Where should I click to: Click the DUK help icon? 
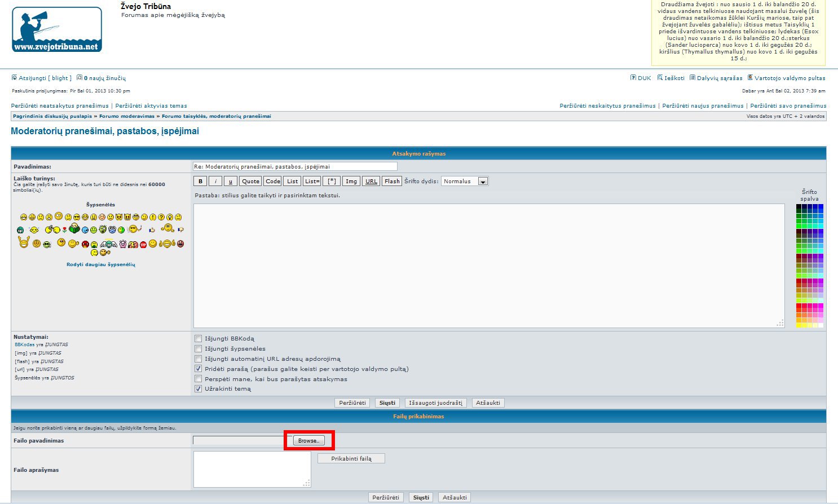click(633, 78)
